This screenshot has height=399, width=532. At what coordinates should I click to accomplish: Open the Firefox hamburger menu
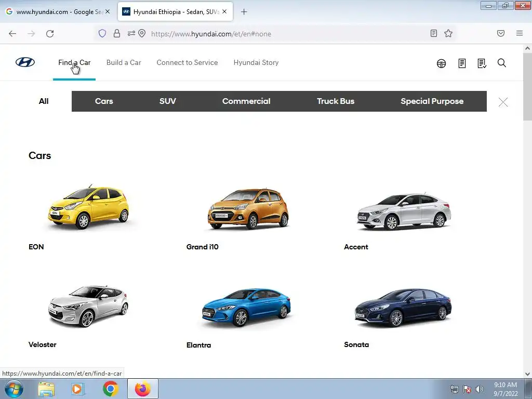[520, 33]
